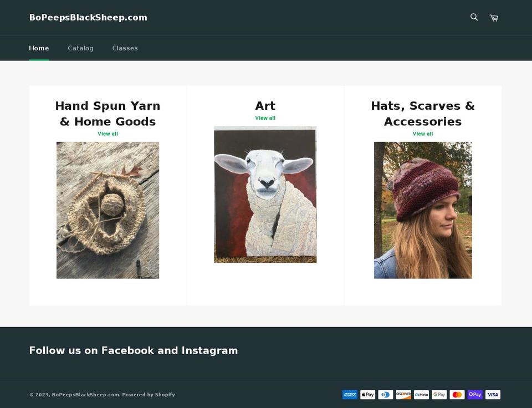Click the Visa payment icon
This screenshot has width=532, height=408.
493,395
